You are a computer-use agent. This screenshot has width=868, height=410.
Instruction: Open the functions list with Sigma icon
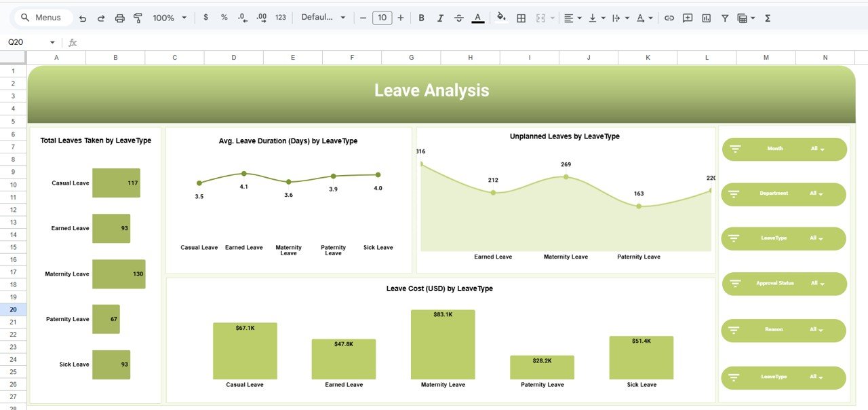(767, 18)
